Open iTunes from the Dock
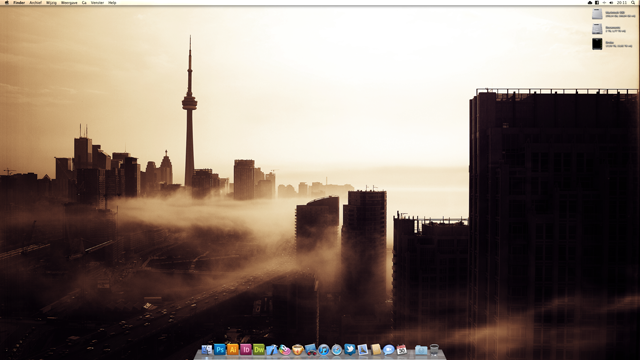Viewport: 640px width, 360px height. pyautogui.click(x=324, y=350)
